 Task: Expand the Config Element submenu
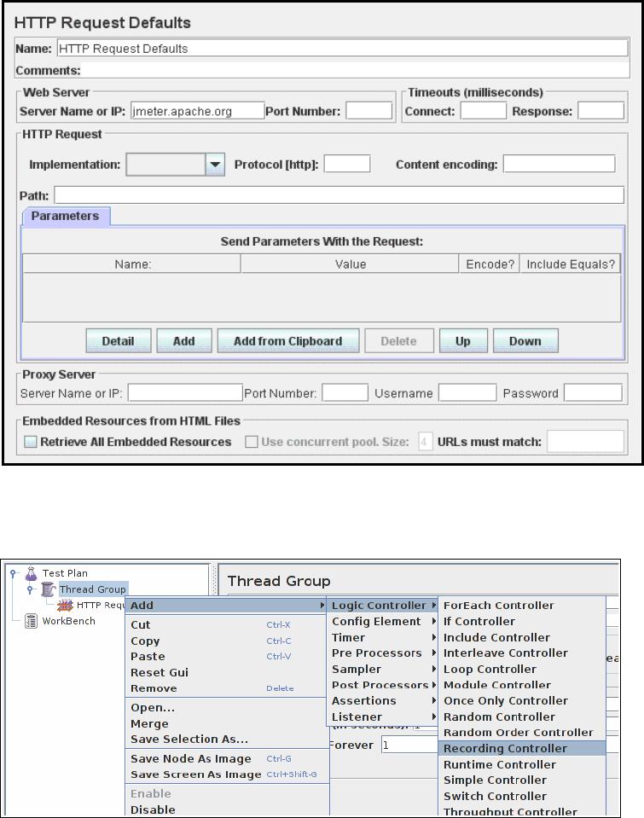tap(384, 621)
